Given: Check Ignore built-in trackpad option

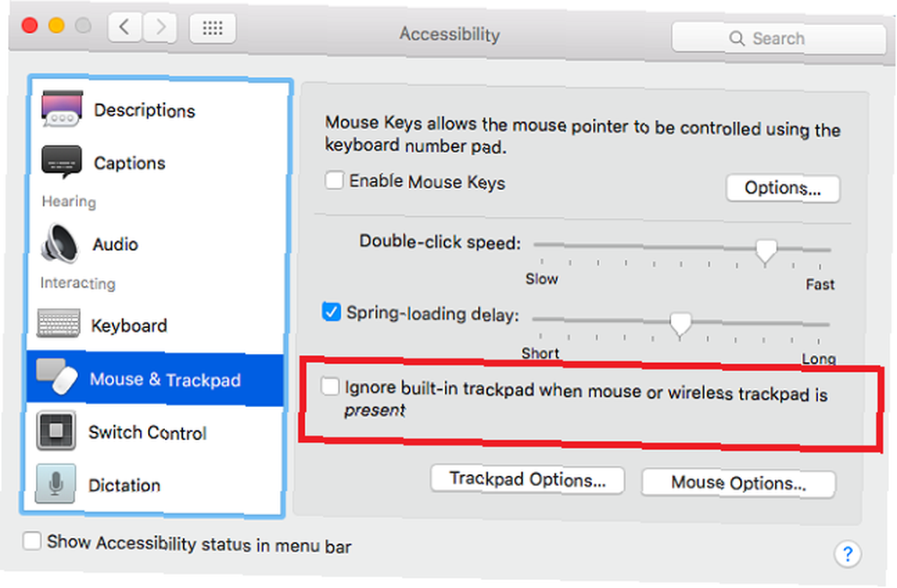Looking at the screenshot, I should pyautogui.click(x=331, y=386).
